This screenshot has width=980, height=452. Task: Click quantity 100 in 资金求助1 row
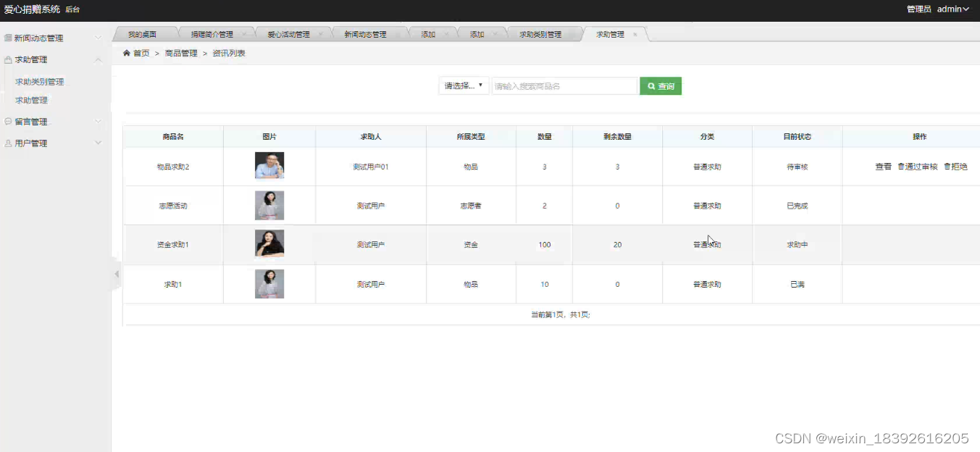545,245
